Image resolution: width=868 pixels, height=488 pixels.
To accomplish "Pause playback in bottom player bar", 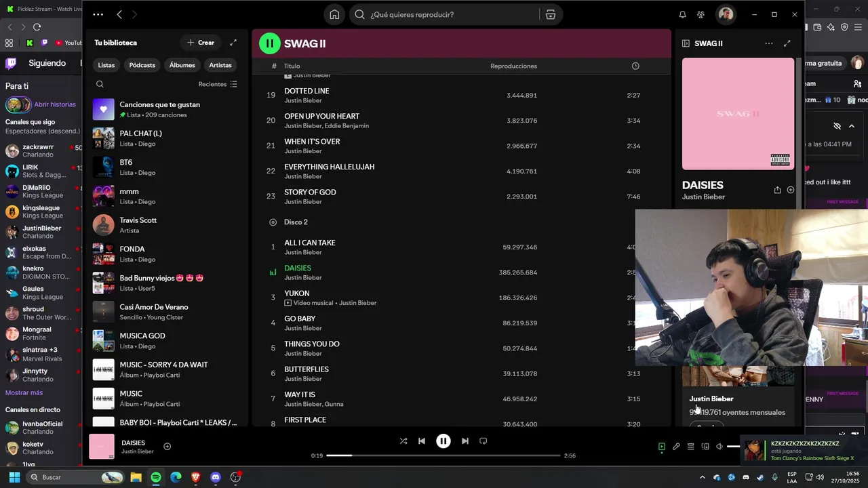I will click(443, 441).
